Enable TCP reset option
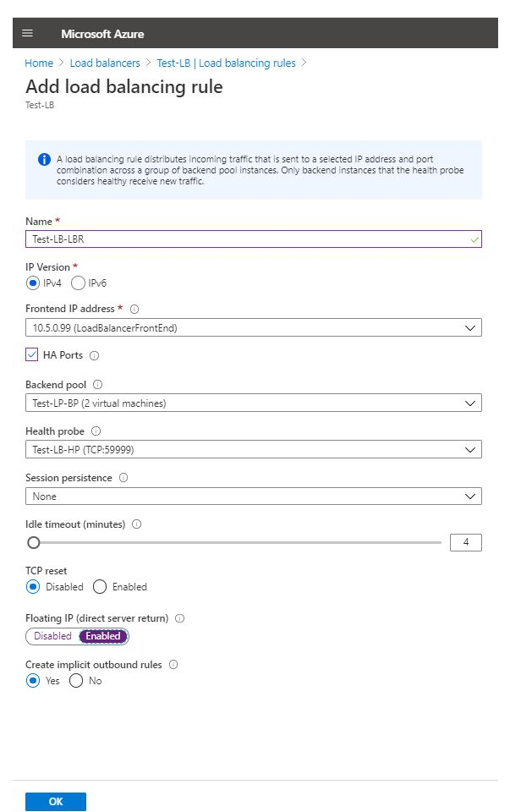This screenshot has width=510, height=812. pyautogui.click(x=100, y=586)
